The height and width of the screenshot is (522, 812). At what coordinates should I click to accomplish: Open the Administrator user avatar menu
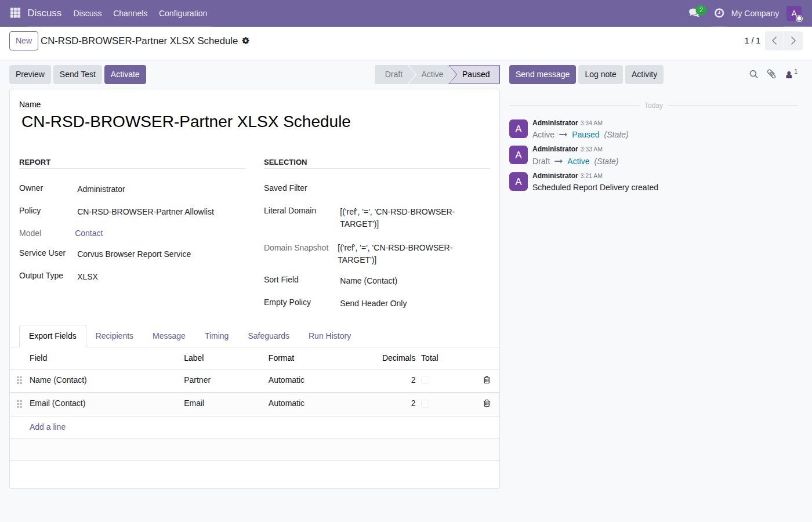[x=794, y=13]
